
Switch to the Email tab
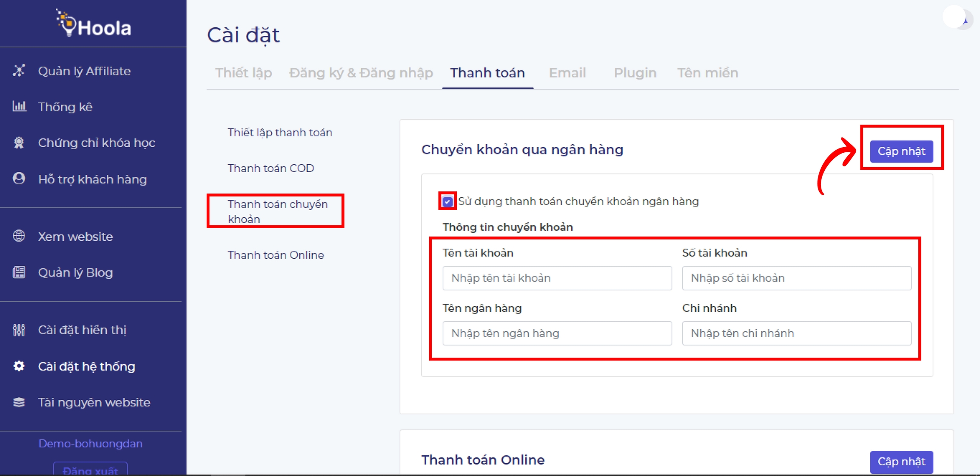tap(567, 73)
